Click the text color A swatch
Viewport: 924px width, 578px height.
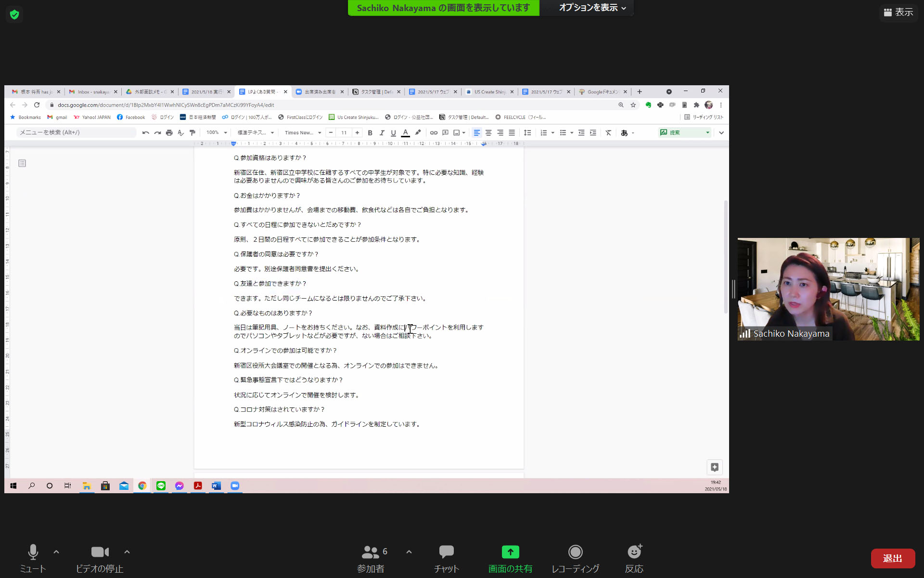point(405,132)
